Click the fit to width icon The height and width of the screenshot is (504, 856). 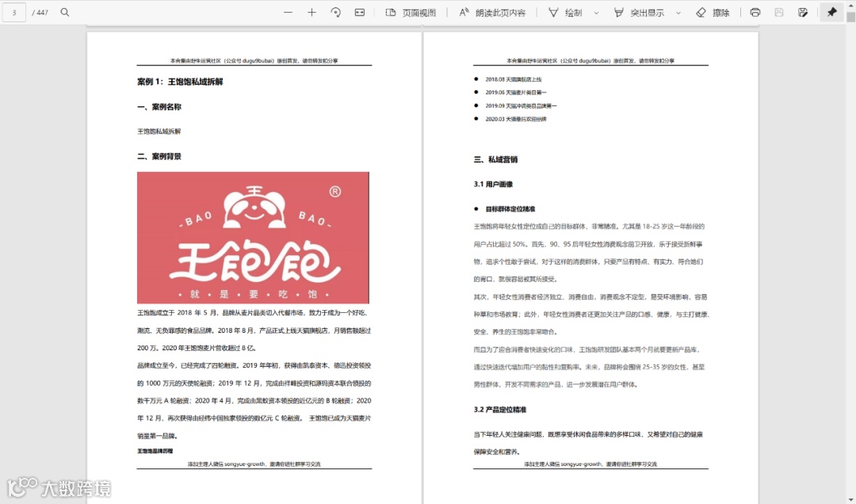tap(360, 12)
